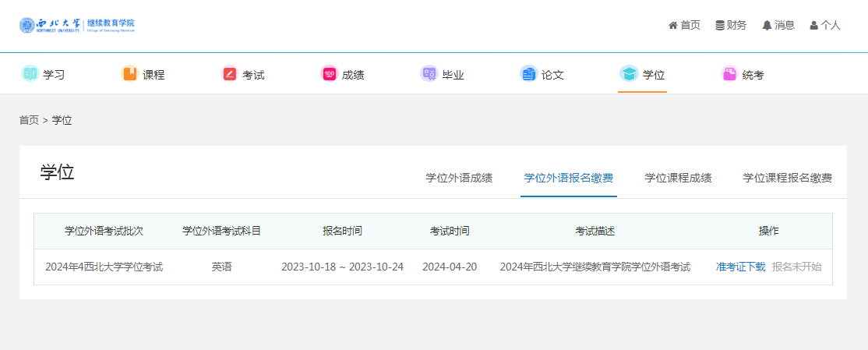The image size is (868, 350).
Task: Click the 学位 graduation cap icon
Action: tap(628, 74)
